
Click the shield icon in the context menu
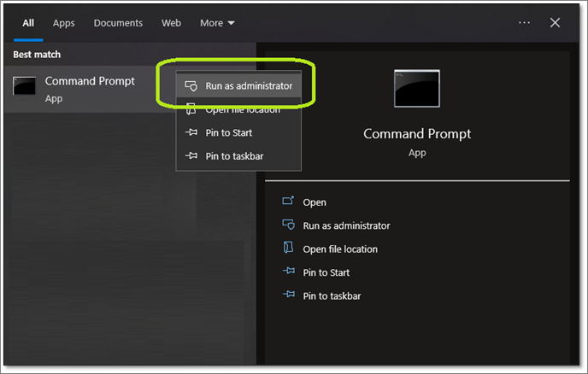(191, 86)
